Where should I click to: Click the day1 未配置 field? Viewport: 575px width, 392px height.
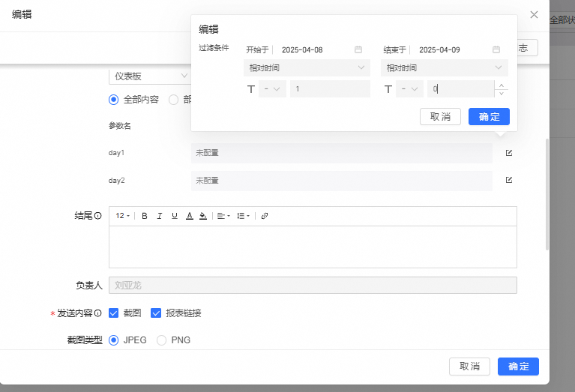[341, 153]
